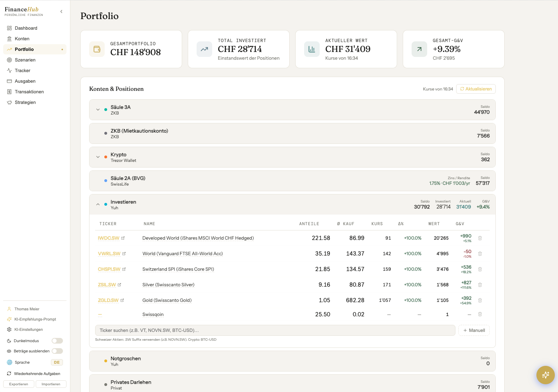
Task: Toggle Dunkelmodus switch
Action: (x=57, y=341)
